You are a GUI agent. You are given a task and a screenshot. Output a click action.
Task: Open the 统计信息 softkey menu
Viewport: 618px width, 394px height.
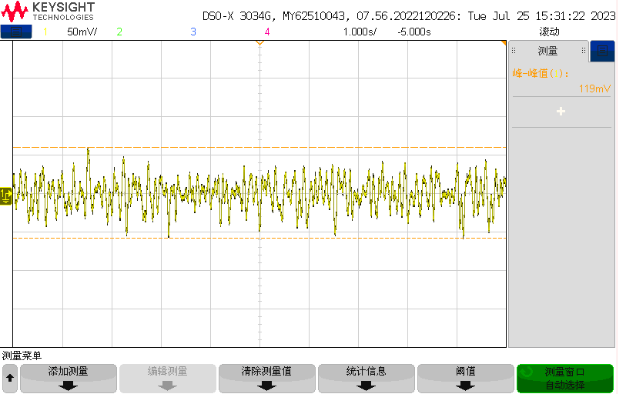click(366, 378)
